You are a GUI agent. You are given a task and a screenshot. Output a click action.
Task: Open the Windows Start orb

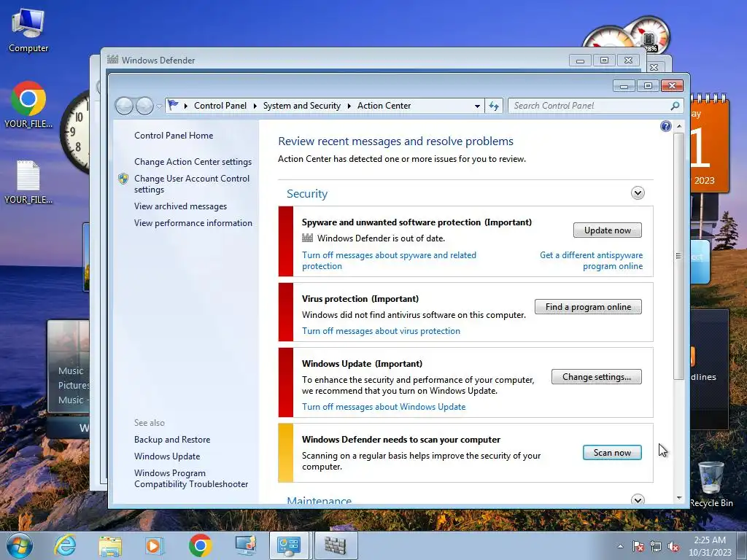(x=19, y=545)
